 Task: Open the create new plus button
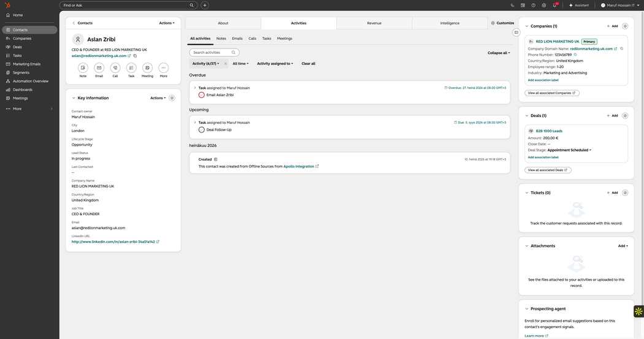point(204,6)
